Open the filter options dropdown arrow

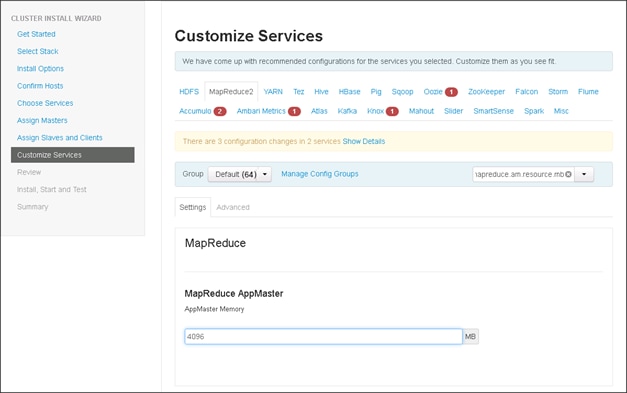pyautogui.click(x=584, y=174)
